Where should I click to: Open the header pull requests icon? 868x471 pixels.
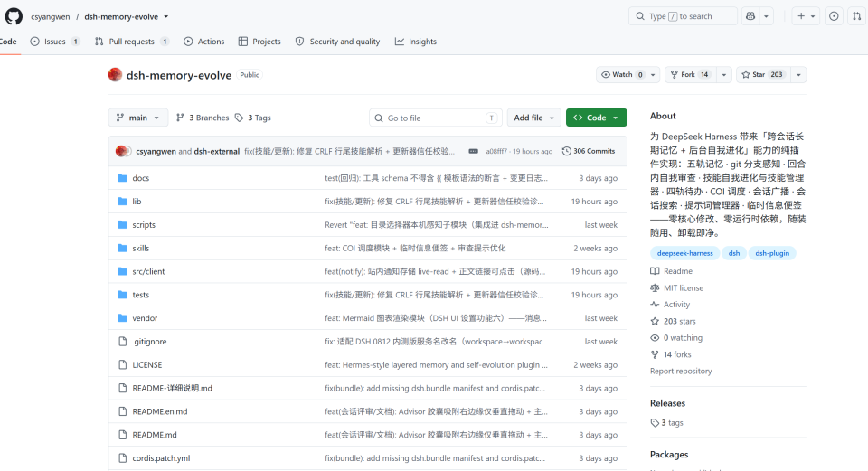click(x=857, y=16)
